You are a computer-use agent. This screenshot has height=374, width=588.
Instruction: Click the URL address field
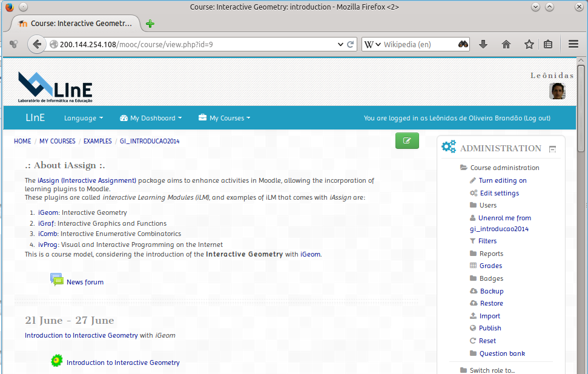click(197, 44)
